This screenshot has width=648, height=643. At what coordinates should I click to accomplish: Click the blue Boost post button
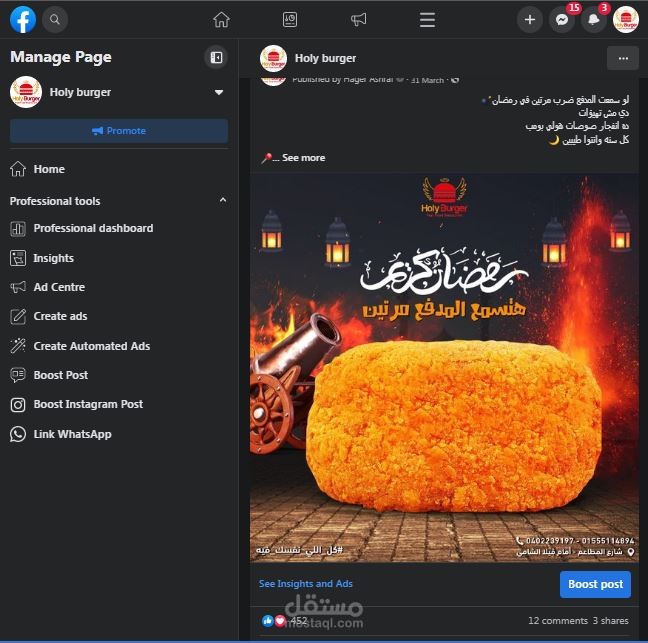(595, 584)
